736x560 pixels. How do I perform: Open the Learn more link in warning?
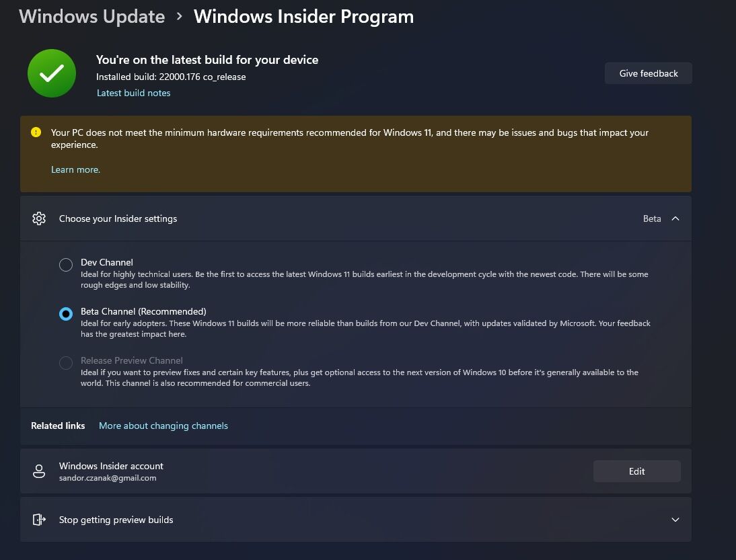(75, 169)
